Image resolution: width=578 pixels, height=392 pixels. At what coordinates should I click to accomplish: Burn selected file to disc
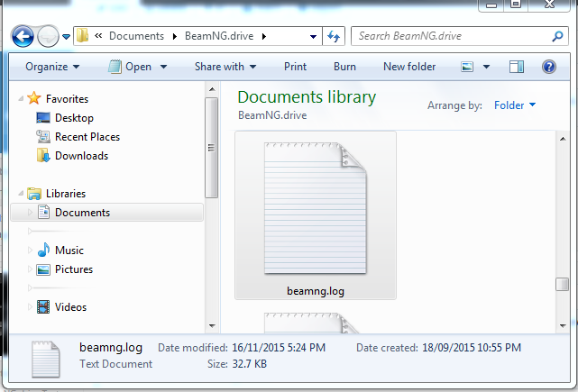344,67
